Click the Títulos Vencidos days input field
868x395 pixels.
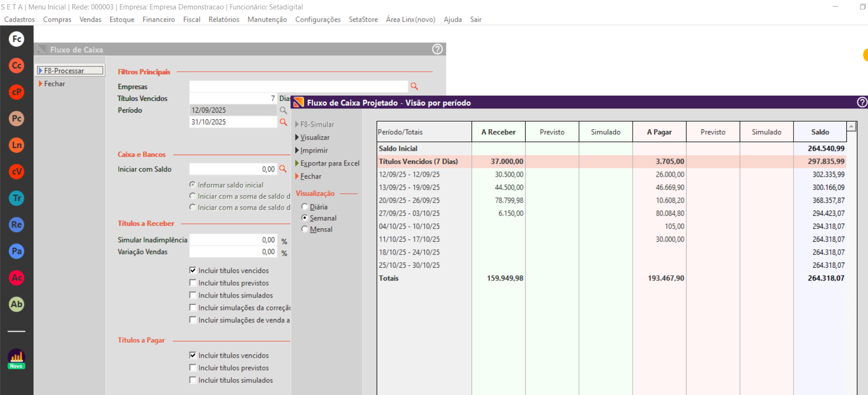tap(233, 99)
